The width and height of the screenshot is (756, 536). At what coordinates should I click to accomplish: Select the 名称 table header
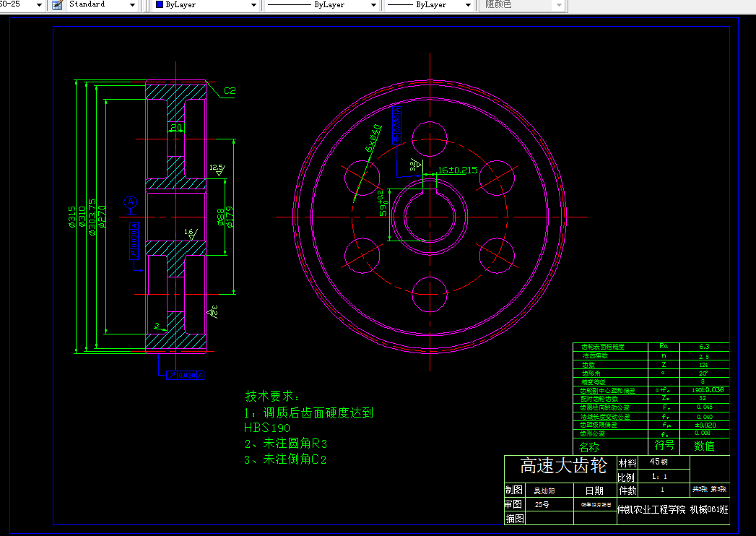(588, 447)
